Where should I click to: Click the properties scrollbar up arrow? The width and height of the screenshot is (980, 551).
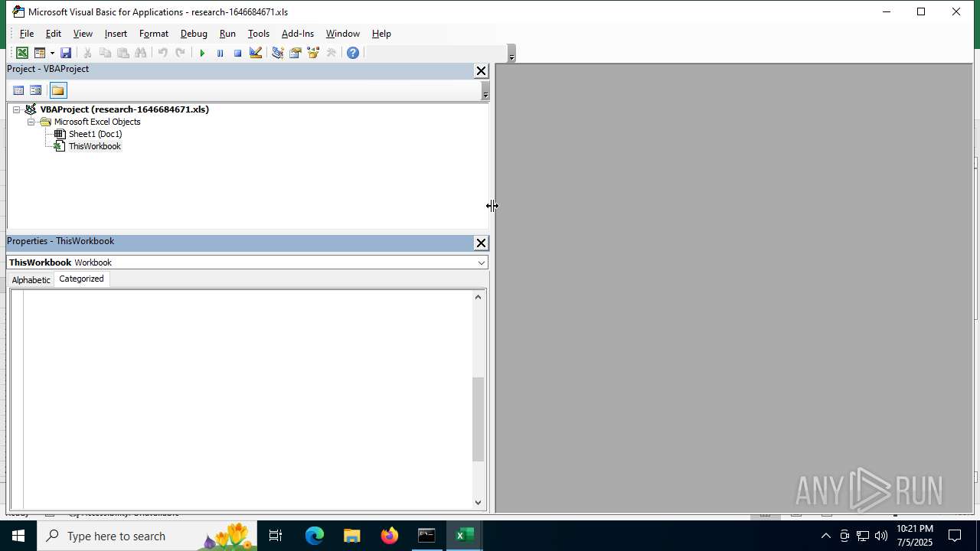tap(479, 297)
